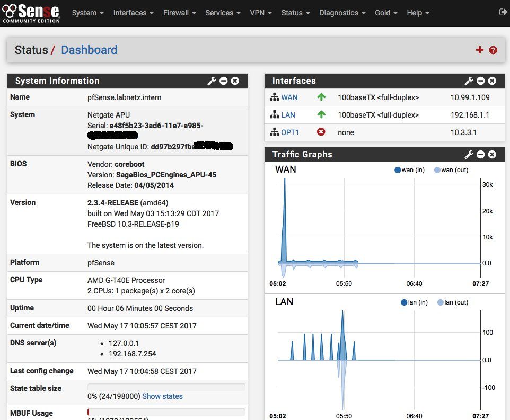Expand the Gold dropdown menu
This screenshot has width=510, height=420.
[386, 13]
